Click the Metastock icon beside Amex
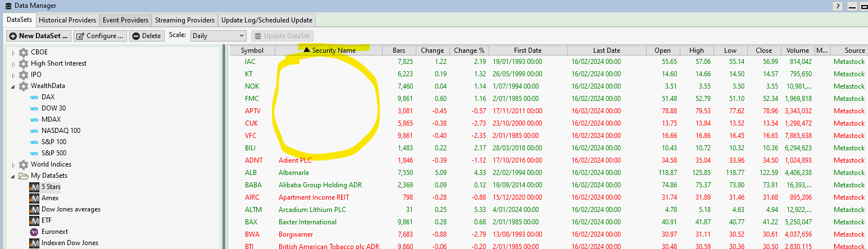Screen dimensions: 868x249 tap(34, 198)
